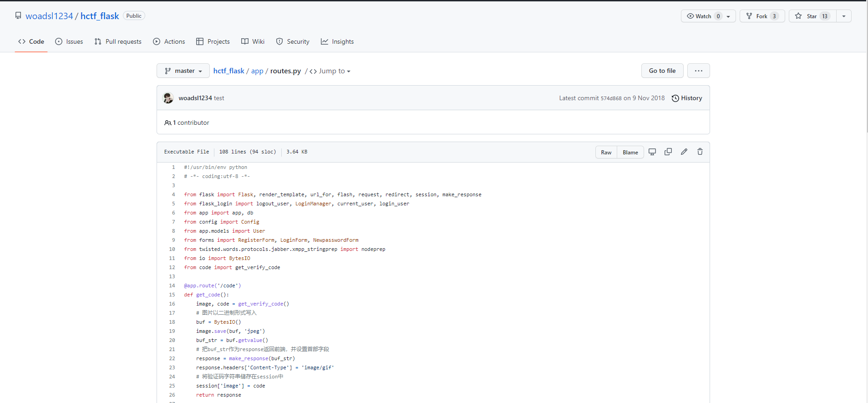View the Insights tab
Viewport: 868px width, 403px height.
point(337,41)
